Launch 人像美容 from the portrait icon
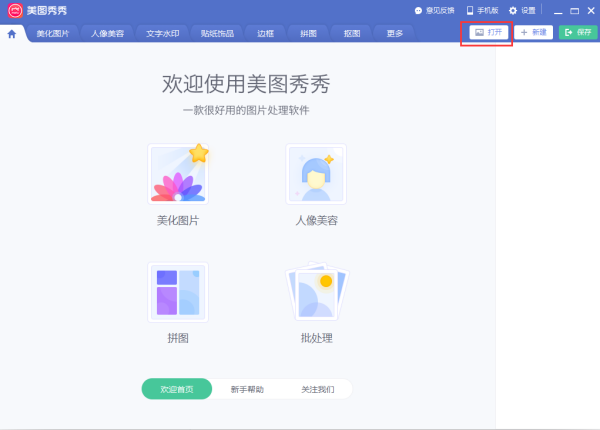The width and height of the screenshot is (600, 430). click(316, 174)
